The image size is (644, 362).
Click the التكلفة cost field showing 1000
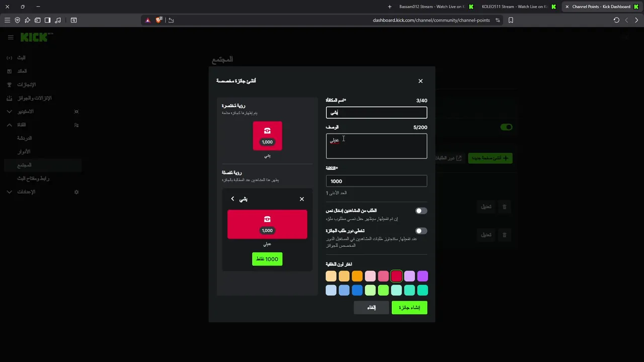point(376,181)
